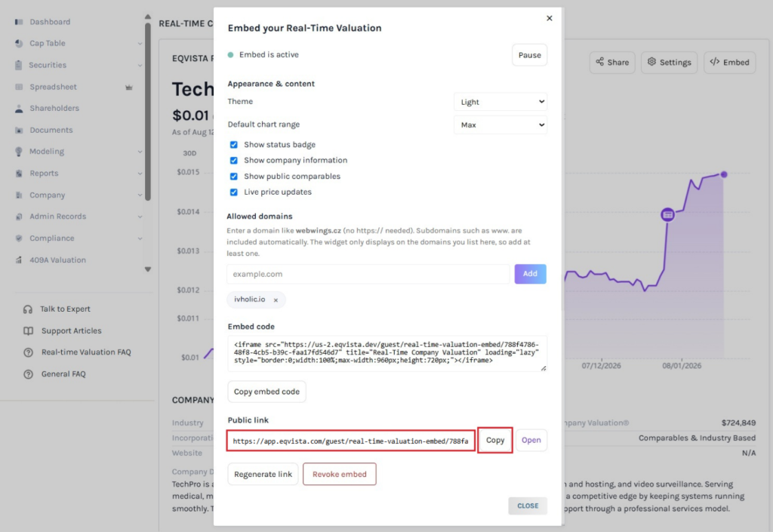
Task: Click the example.com domain input field
Action: 368,274
